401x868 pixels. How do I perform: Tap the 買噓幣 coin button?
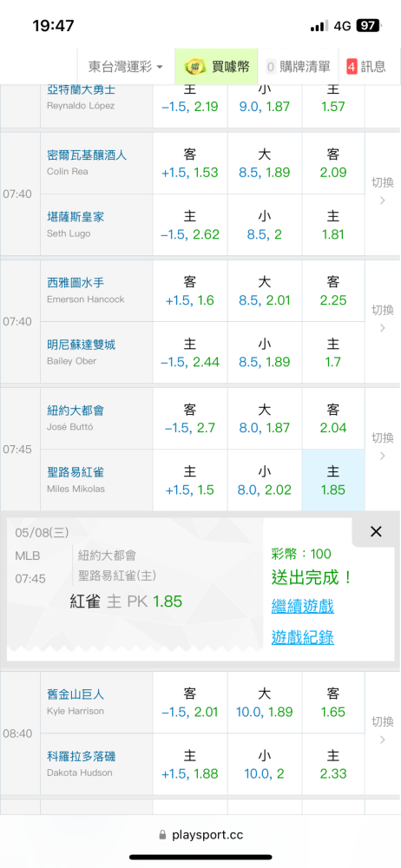point(217,67)
